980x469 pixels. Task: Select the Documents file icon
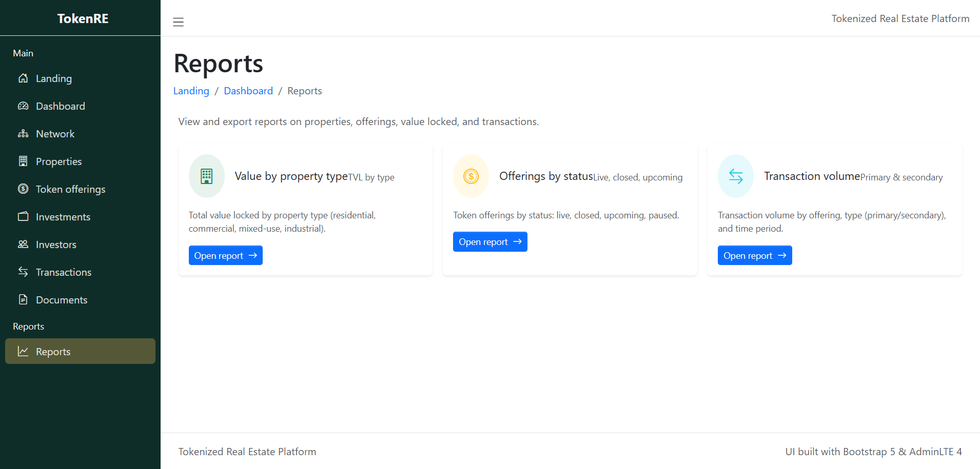[x=24, y=299]
